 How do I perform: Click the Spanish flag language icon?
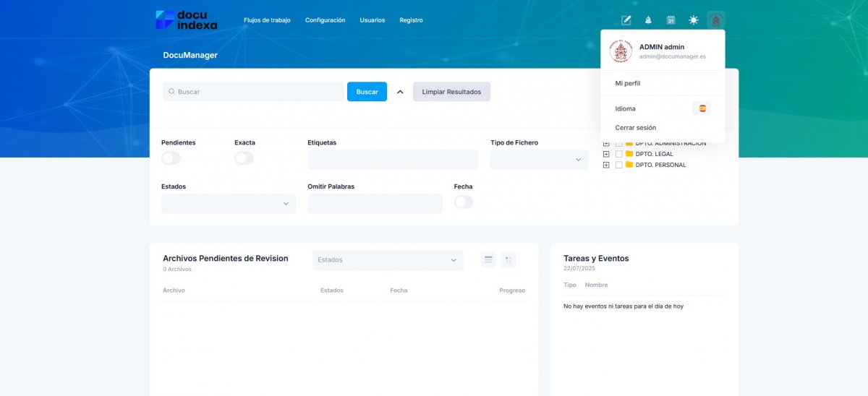point(702,108)
